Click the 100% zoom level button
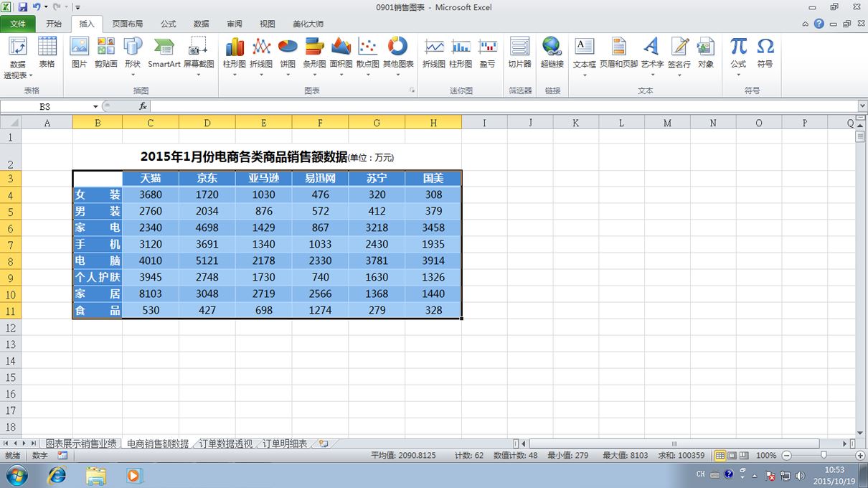The image size is (868, 488). point(766,455)
